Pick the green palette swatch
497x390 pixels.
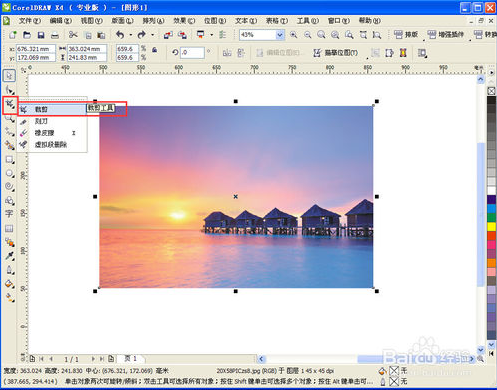[491, 217]
